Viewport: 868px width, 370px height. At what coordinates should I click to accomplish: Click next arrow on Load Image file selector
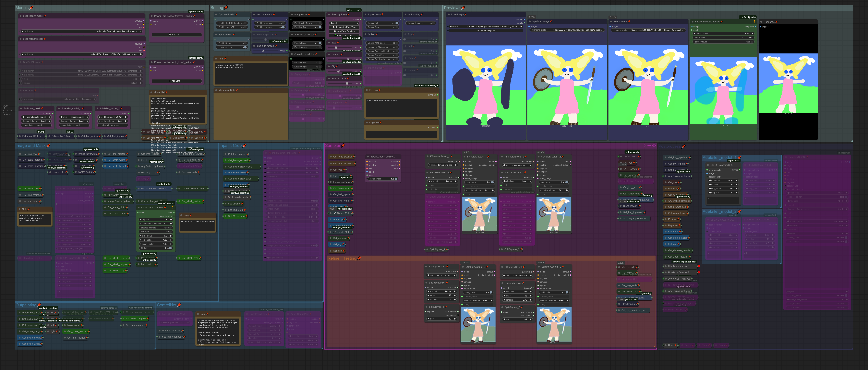521,26
